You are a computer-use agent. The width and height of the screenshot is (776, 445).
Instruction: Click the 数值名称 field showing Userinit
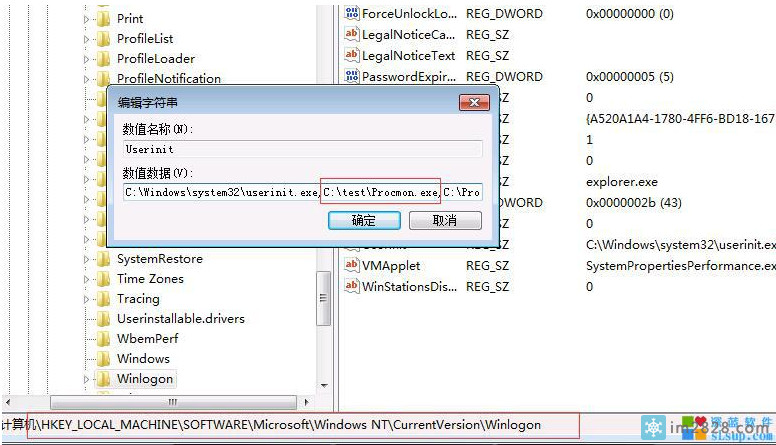click(301, 149)
